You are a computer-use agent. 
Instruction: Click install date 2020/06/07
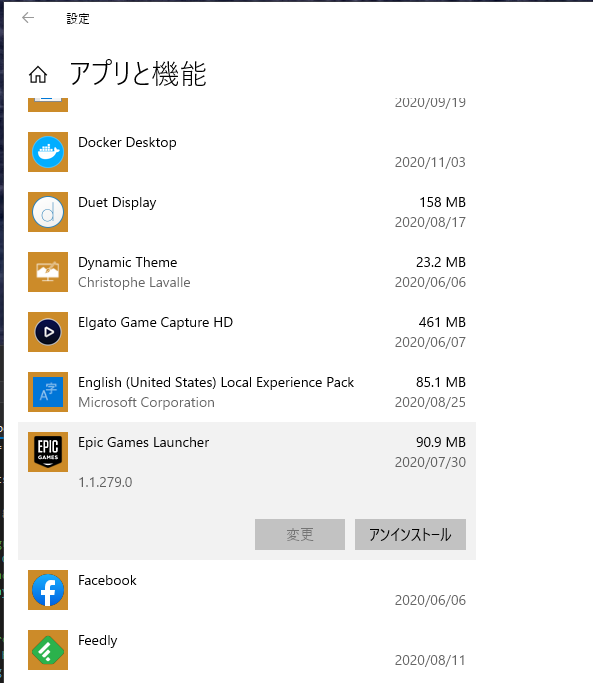pyautogui.click(x=430, y=342)
